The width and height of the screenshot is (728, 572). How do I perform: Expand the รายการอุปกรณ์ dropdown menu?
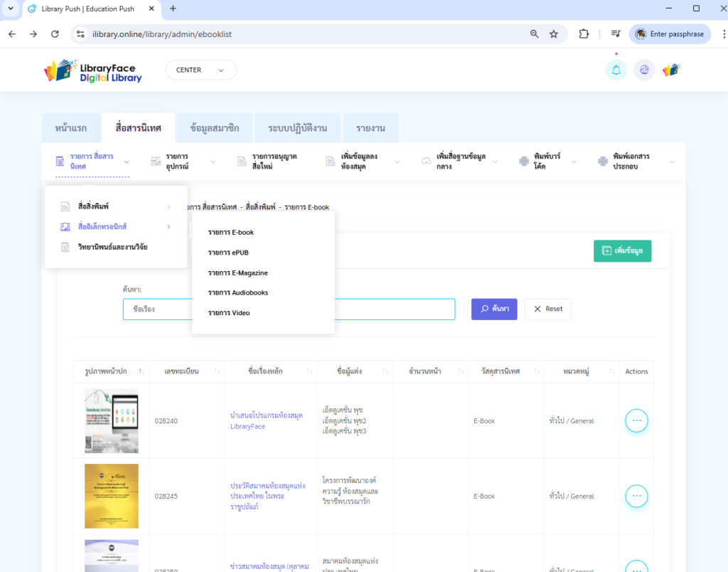183,161
